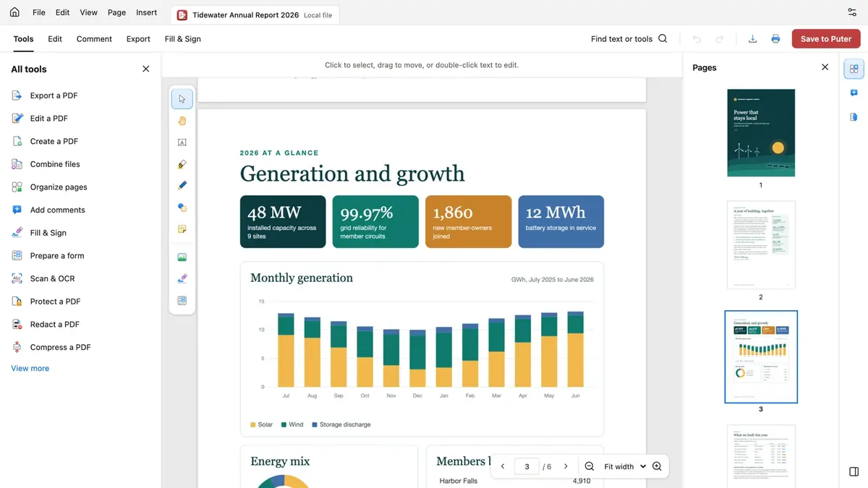868x488 pixels.
Task: Toggle the right sidebar collapse icon
Action: tap(854, 472)
